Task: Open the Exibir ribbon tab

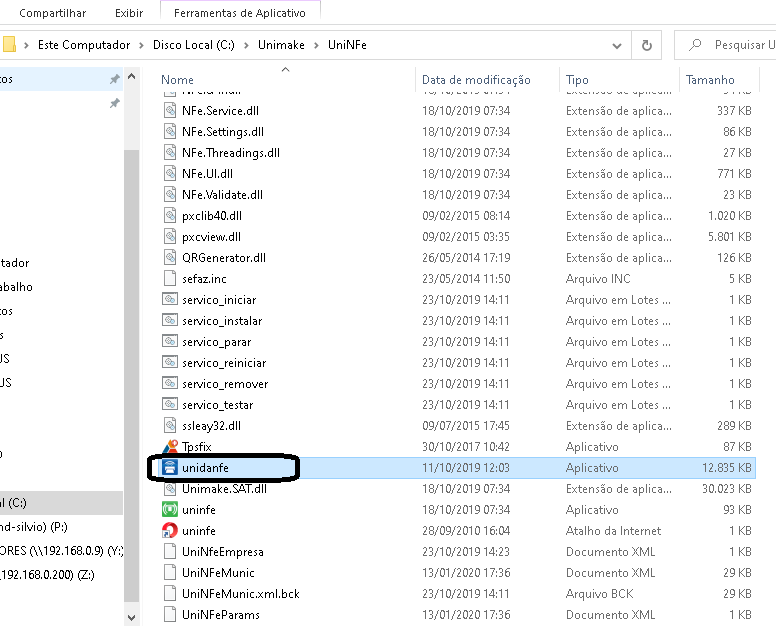Action: [129, 13]
